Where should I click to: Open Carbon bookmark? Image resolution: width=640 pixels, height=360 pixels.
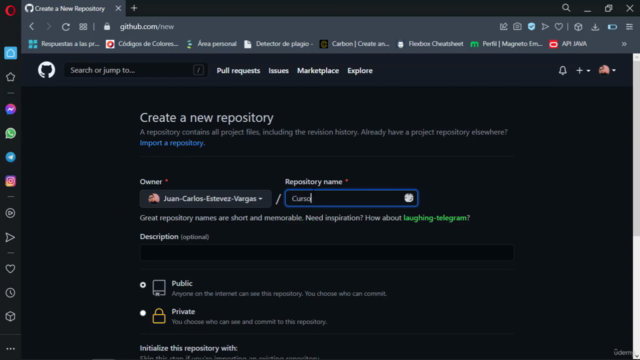pyautogui.click(x=354, y=44)
